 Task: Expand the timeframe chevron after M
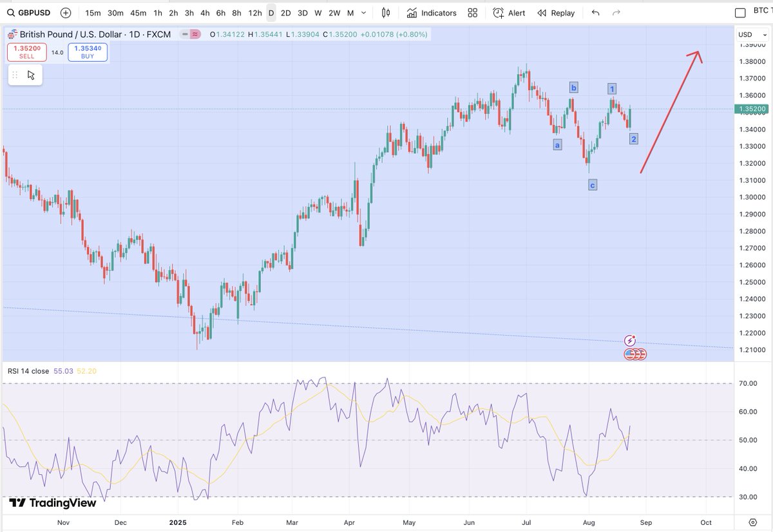click(362, 12)
